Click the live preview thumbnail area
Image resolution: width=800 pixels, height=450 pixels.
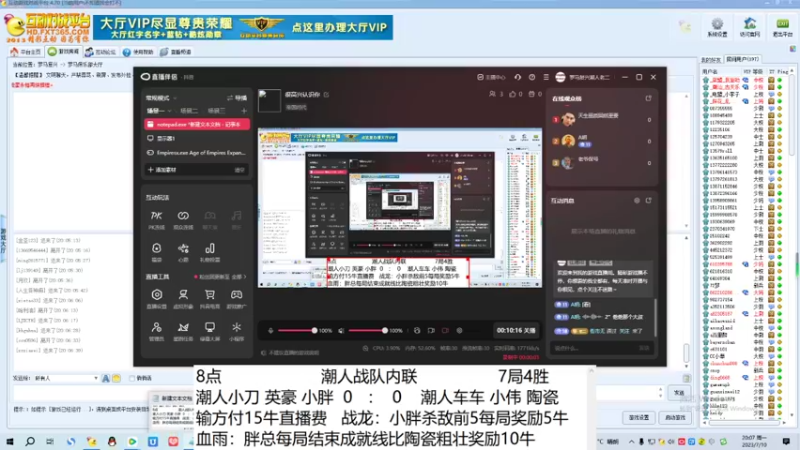(x=400, y=208)
